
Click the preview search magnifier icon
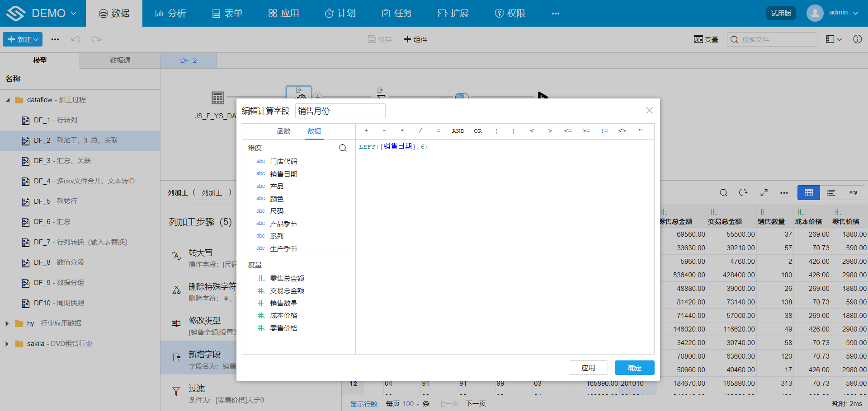[723, 193]
